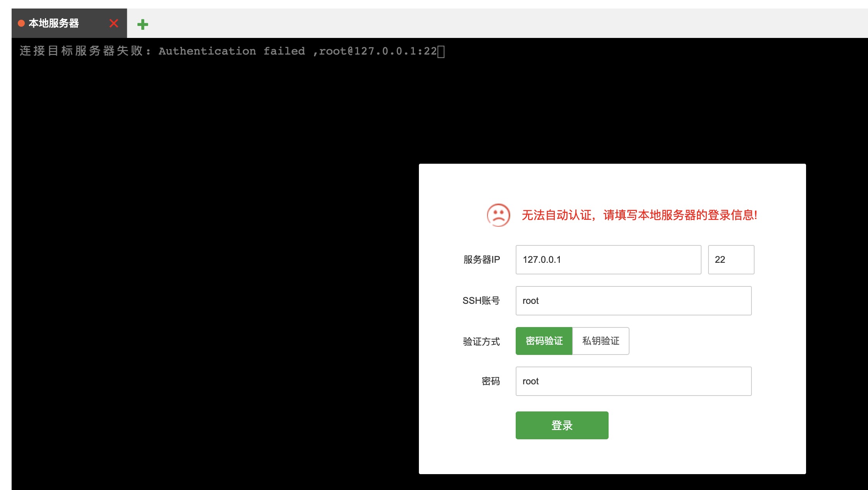Select 密码验证 authentication mode
Viewport: 868px width, 490px height.
point(544,340)
